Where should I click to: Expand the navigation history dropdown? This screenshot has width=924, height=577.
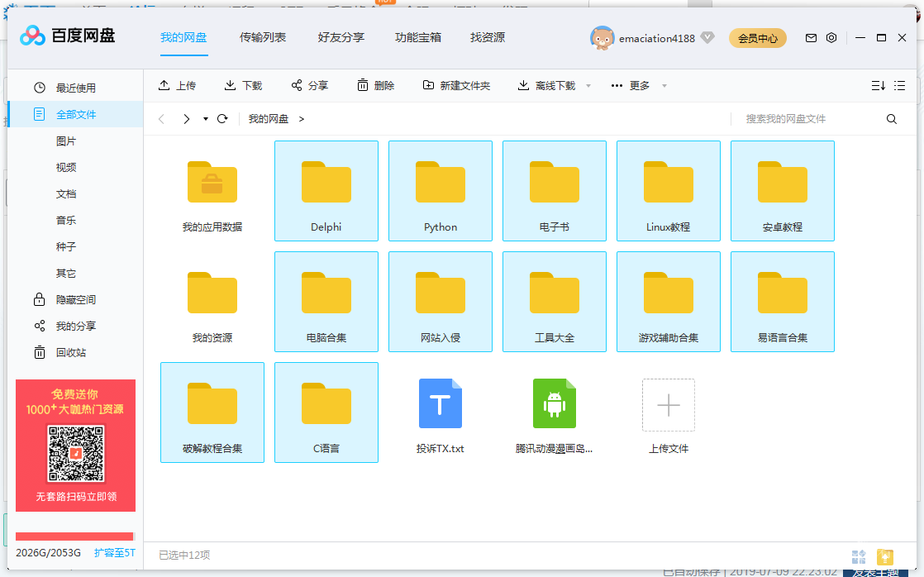(206, 119)
